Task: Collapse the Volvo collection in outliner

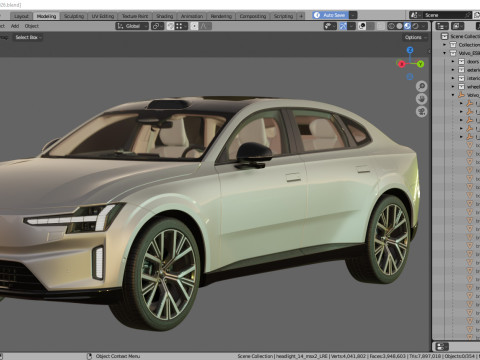Action: (x=444, y=53)
